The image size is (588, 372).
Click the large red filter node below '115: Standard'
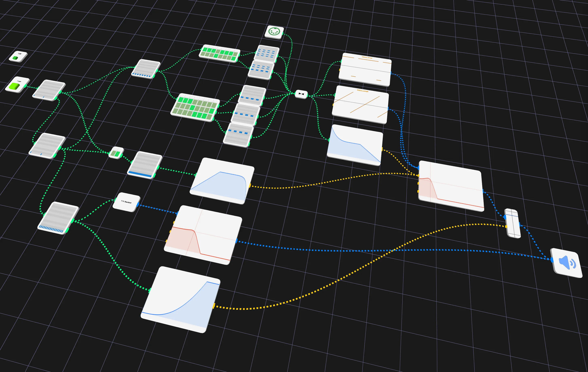click(x=203, y=235)
